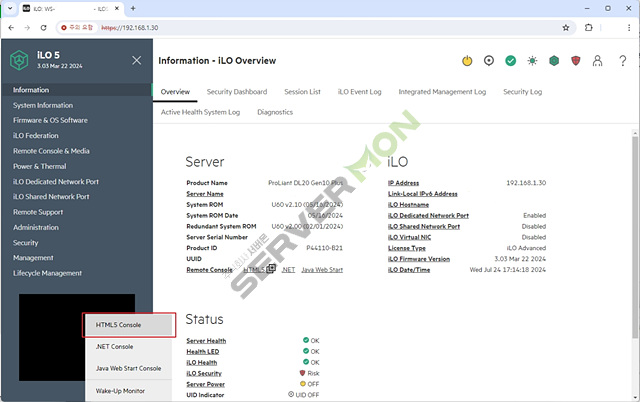Open the iLO Date/Time link
Image resolution: width=640 pixels, height=402 pixels.
click(x=409, y=270)
